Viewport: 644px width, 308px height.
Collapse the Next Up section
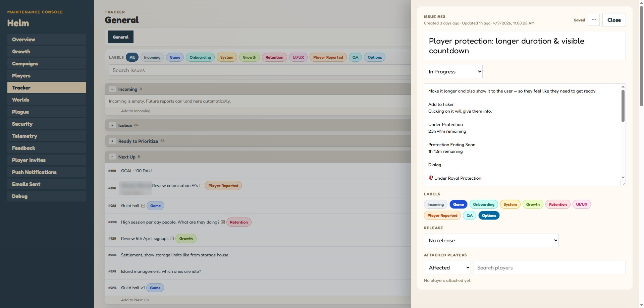112,157
